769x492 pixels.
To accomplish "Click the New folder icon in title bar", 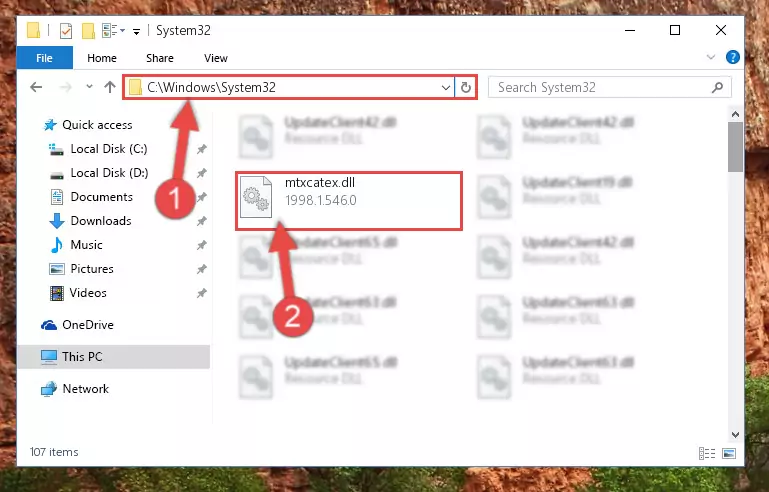I will [88, 31].
